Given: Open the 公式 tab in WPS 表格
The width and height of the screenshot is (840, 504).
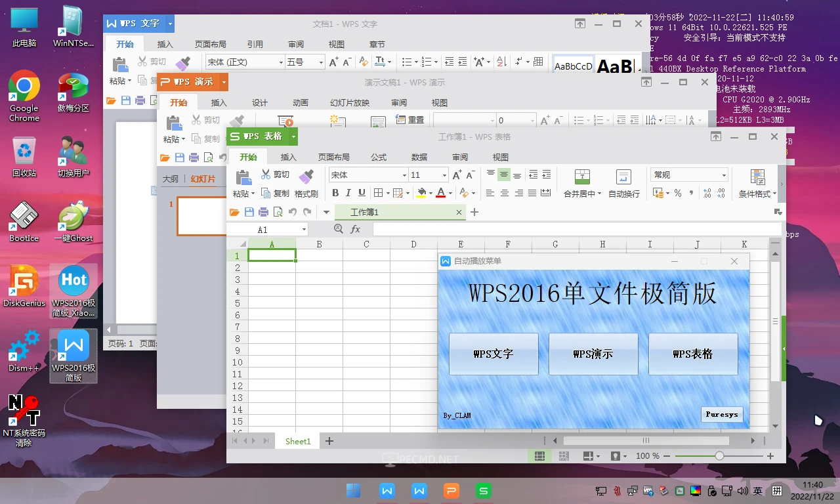Looking at the screenshot, I should (379, 157).
